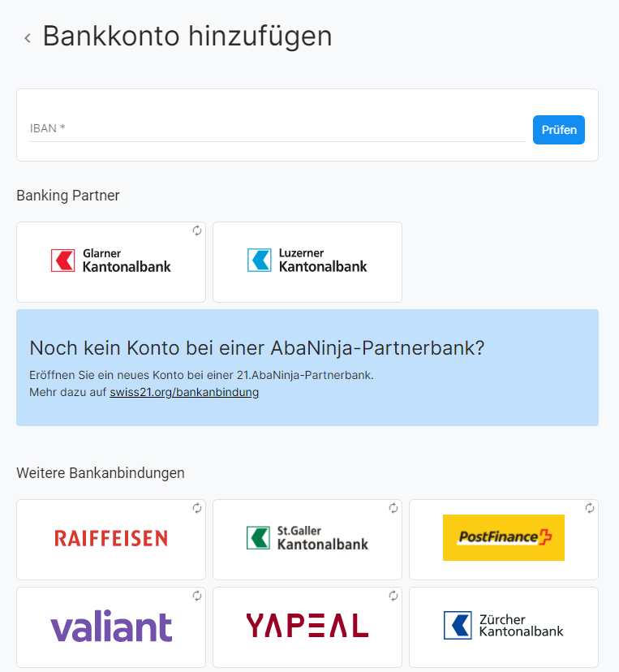Screen dimensions: 619x672
Task: Click the red Glarner Kantonalbank logo emblem
Action: (x=63, y=261)
